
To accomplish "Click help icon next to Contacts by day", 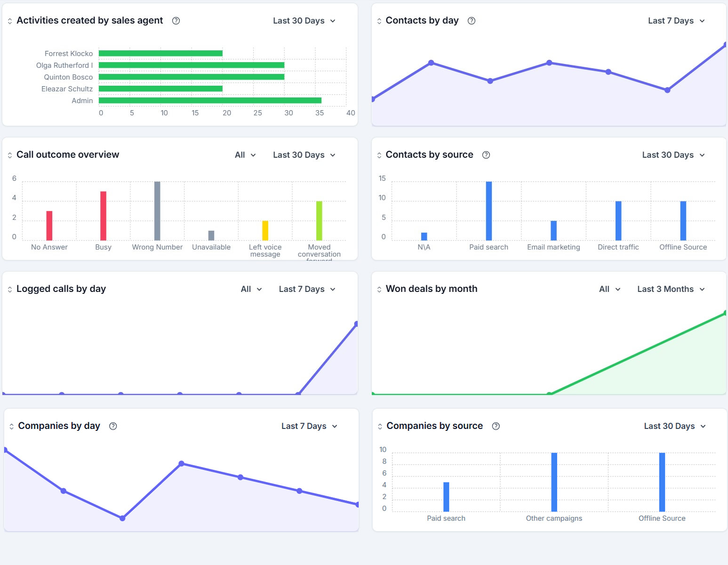I will tap(471, 21).
